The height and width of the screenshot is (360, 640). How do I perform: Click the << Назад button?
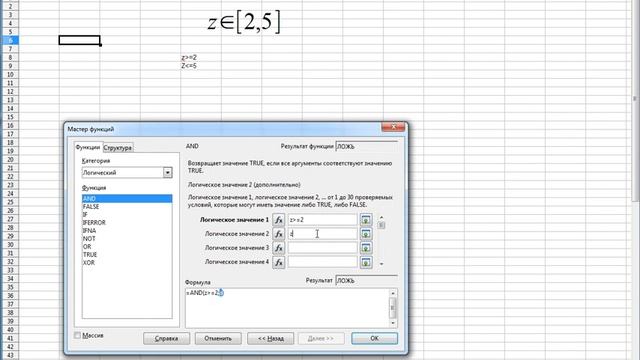tap(271, 338)
